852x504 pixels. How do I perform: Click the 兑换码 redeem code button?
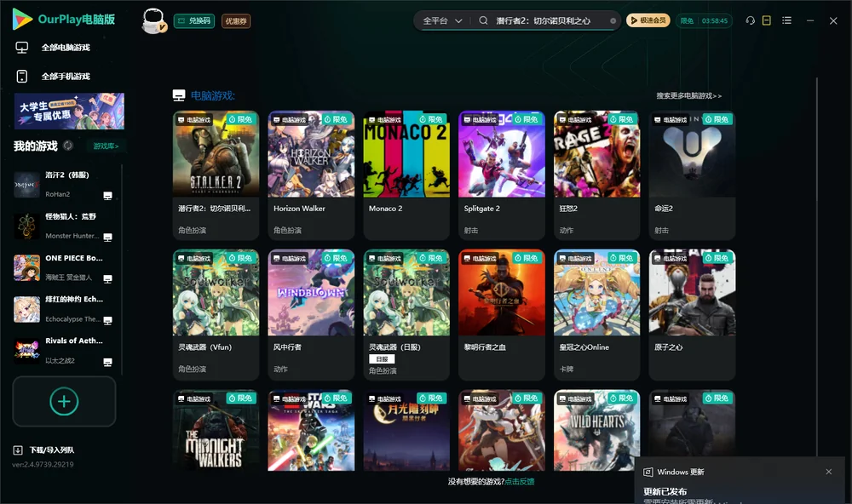(194, 21)
